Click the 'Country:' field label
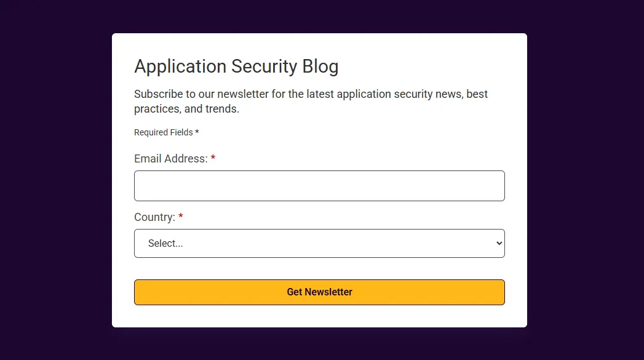Screen dimensions: 644x360 point(154,217)
